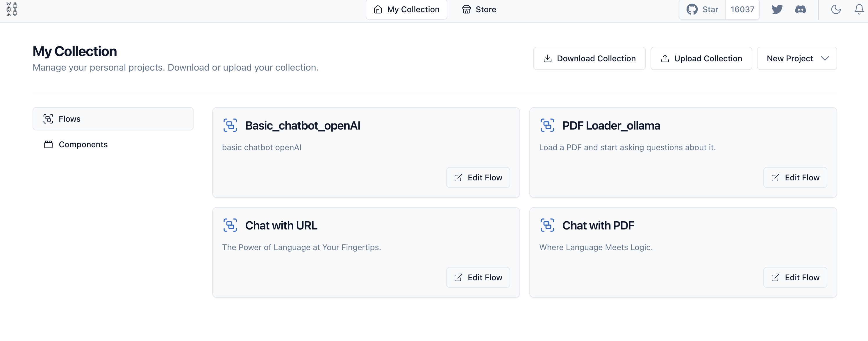Click the GitHub star count 16037
The height and width of the screenshot is (341, 868).
coord(742,9)
